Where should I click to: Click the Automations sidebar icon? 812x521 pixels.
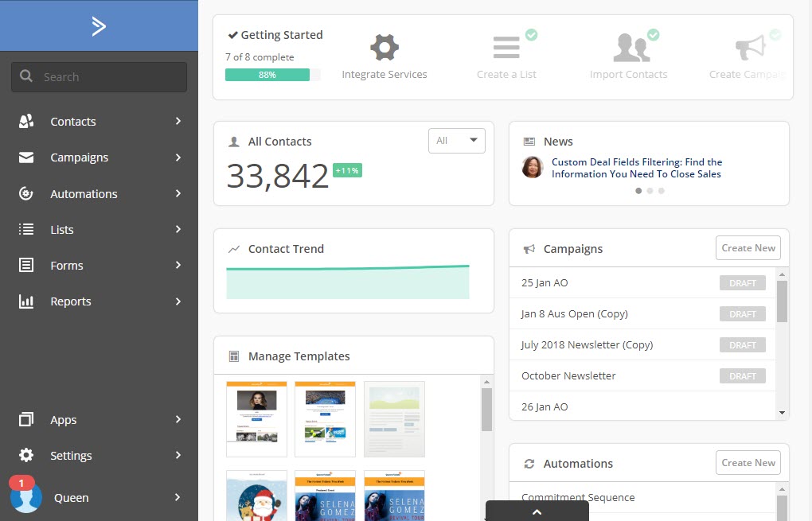coord(26,193)
